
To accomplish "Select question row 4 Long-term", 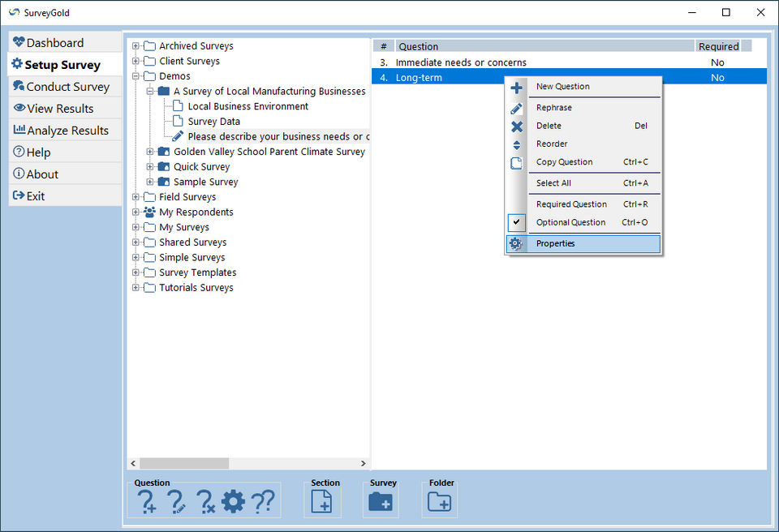I will tap(570, 78).
